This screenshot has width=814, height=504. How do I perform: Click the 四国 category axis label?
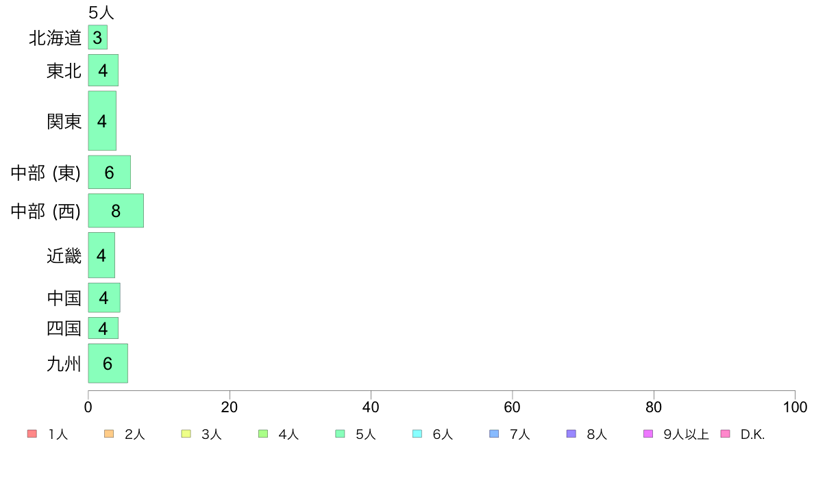64,329
